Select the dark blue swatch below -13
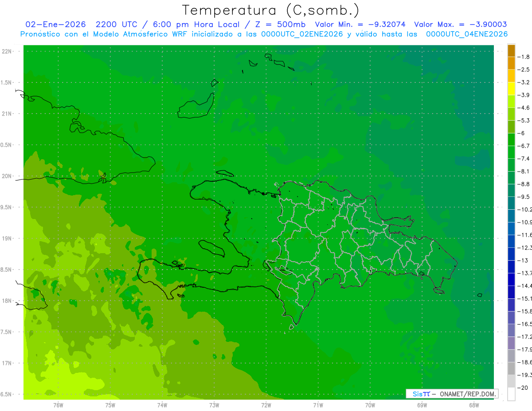 coord(511,266)
